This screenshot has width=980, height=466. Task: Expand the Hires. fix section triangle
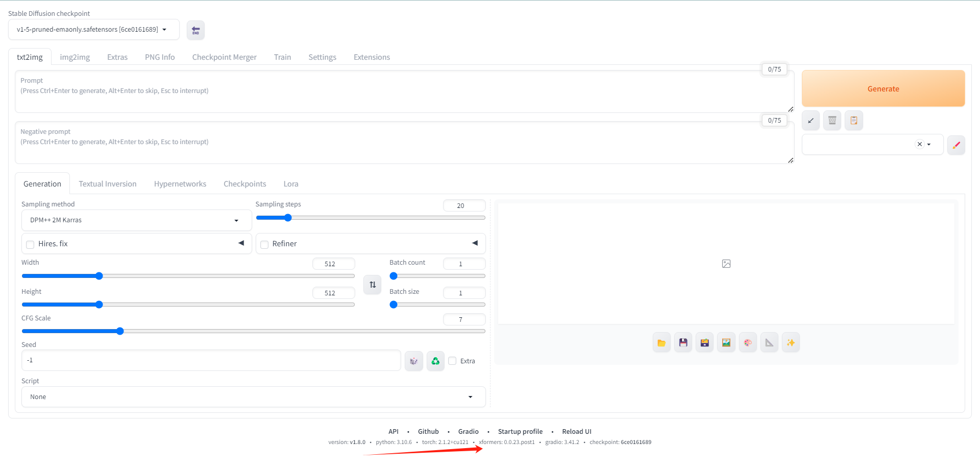[x=241, y=243]
